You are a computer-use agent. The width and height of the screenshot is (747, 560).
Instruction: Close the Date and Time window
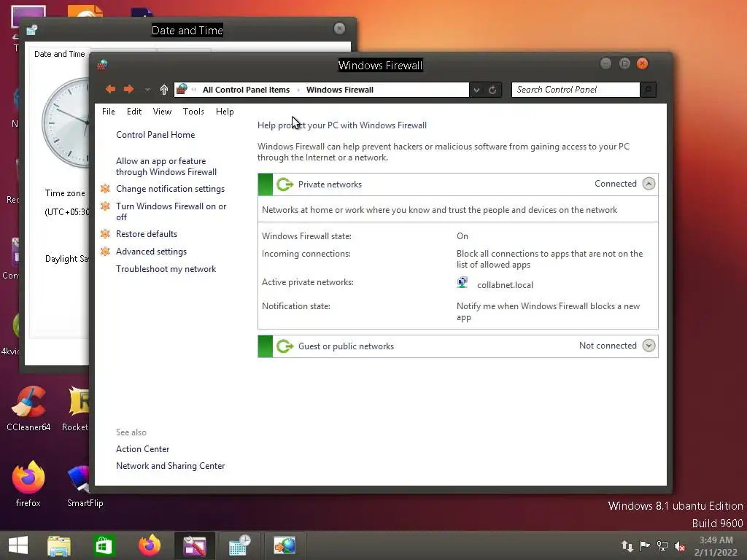tap(339, 28)
